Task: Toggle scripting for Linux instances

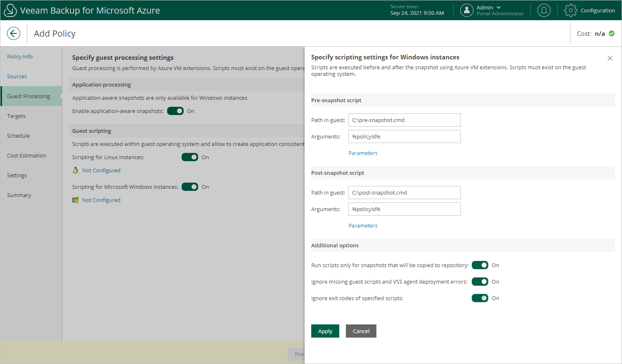Action: point(190,157)
